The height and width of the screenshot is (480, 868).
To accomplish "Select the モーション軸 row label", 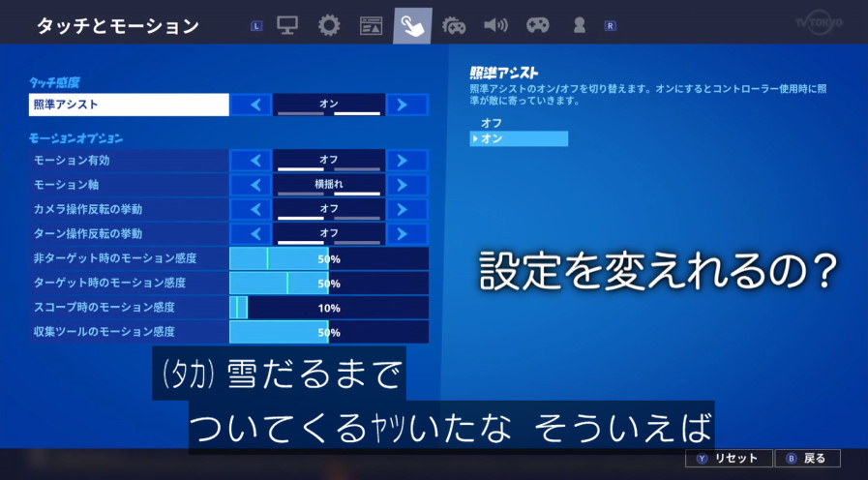I will coord(129,185).
